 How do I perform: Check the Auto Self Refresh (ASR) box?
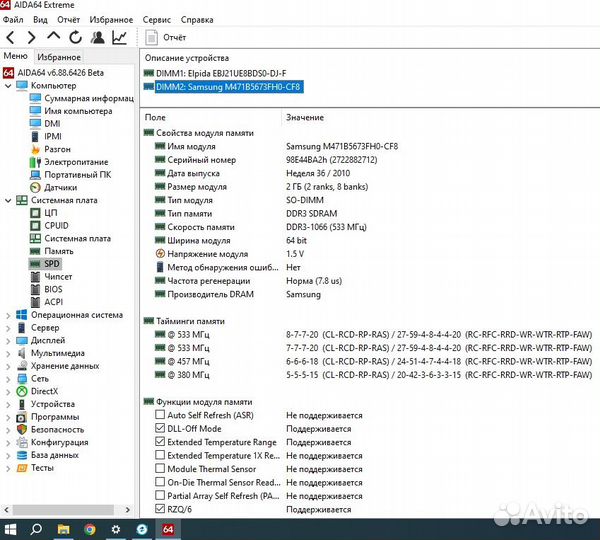(159, 415)
